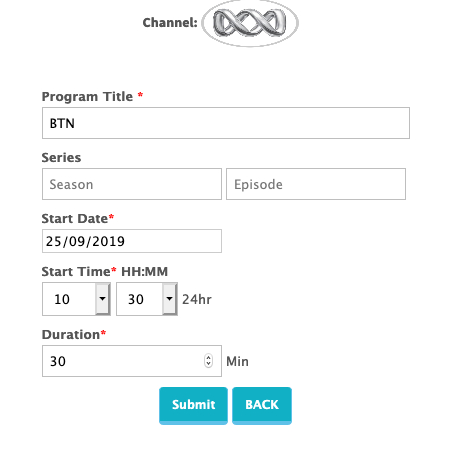Click the ABC channel logo
449x475 pixels.
250,23
